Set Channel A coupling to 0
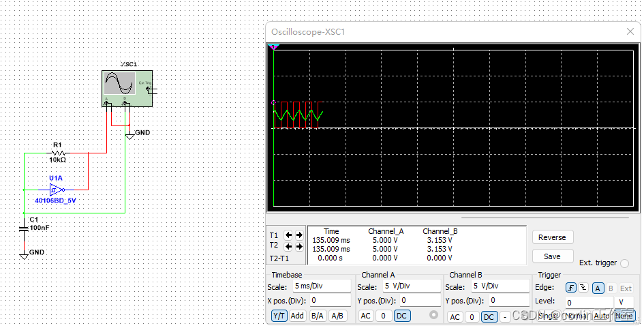 (383, 316)
